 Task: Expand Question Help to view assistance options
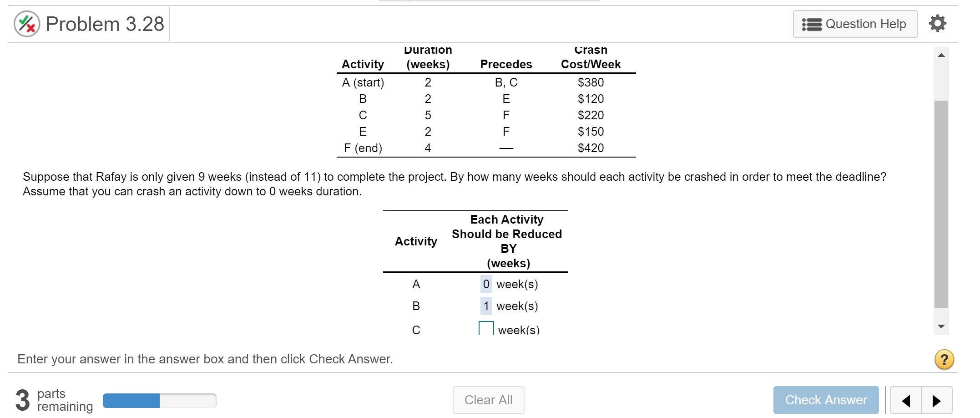coord(854,24)
